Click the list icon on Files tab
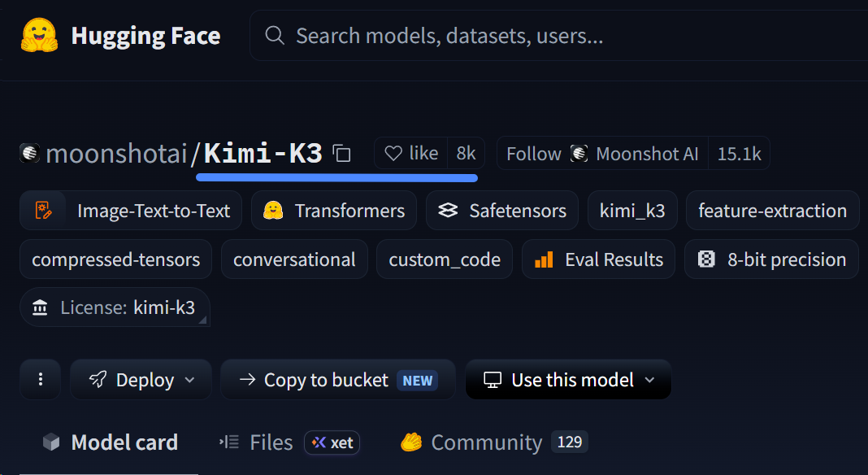The height and width of the screenshot is (475, 868). (229, 442)
